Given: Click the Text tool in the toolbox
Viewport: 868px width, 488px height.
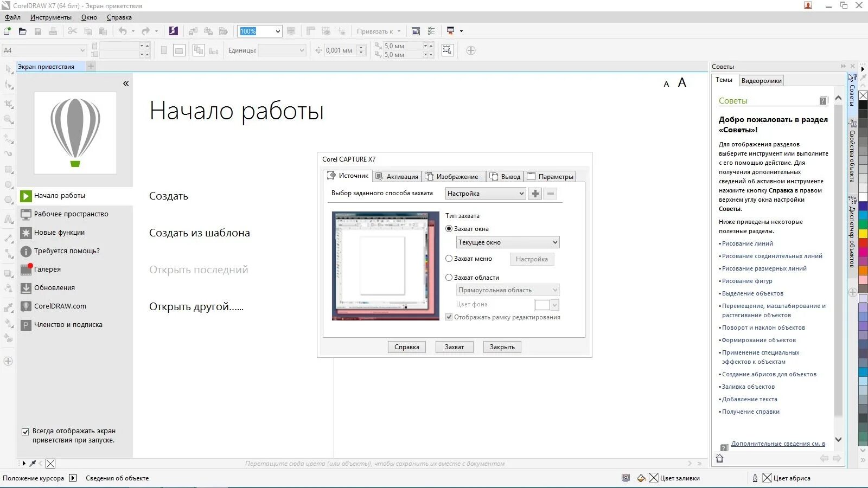Looking at the screenshot, I should (x=8, y=220).
